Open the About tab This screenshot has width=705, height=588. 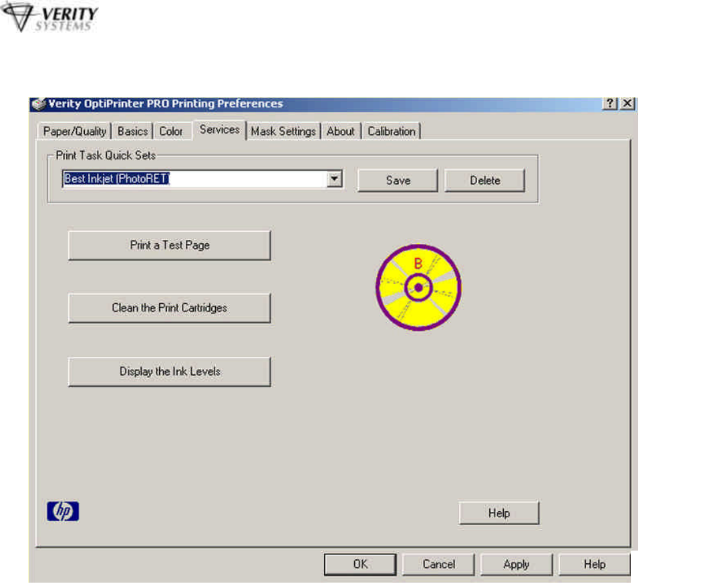pos(340,131)
